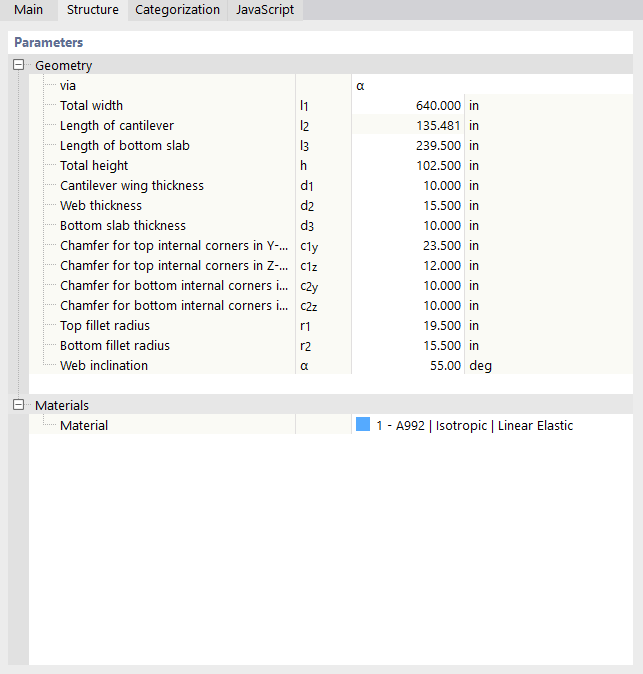
Task: Select Chamfer for top internal corners Z row
Action: pos(174,265)
